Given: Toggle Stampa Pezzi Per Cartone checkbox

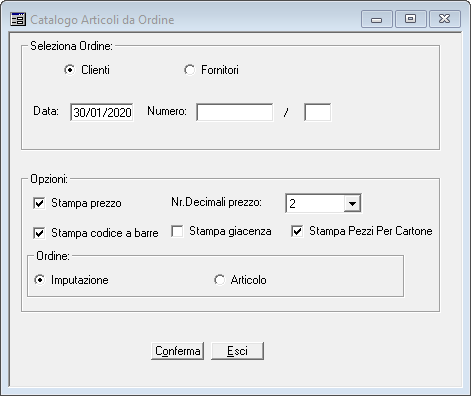Looking at the screenshot, I should click(297, 231).
